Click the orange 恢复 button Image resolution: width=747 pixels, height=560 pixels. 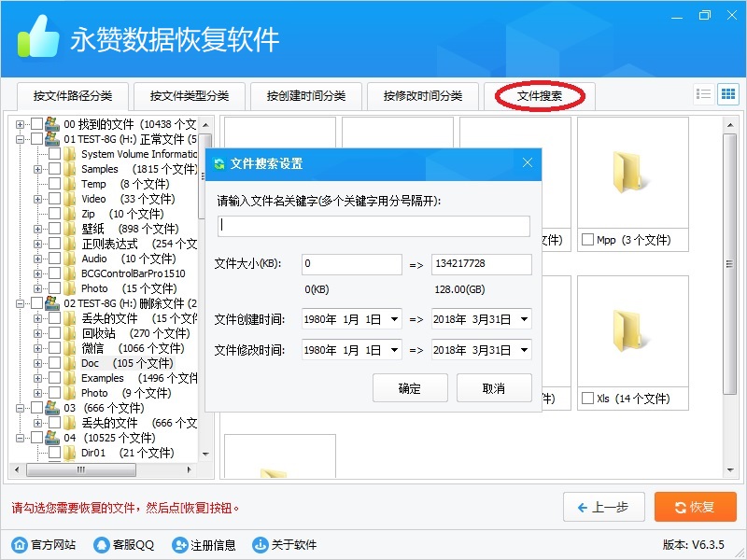(x=696, y=507)
